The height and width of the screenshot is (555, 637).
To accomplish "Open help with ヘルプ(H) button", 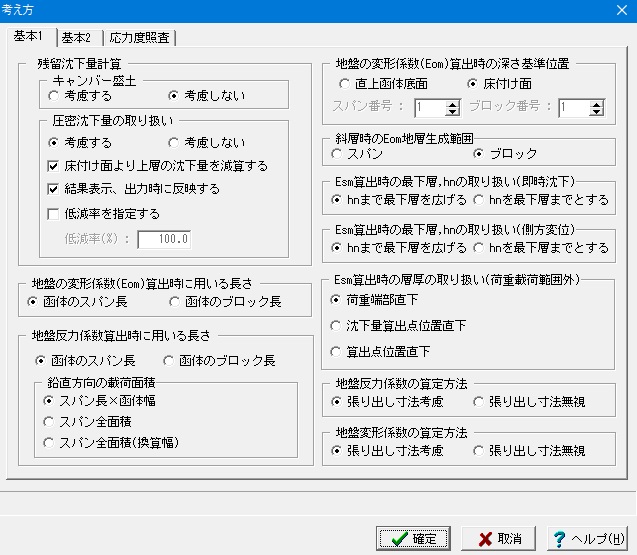I will pyautogui.click(x=587, y=539).
